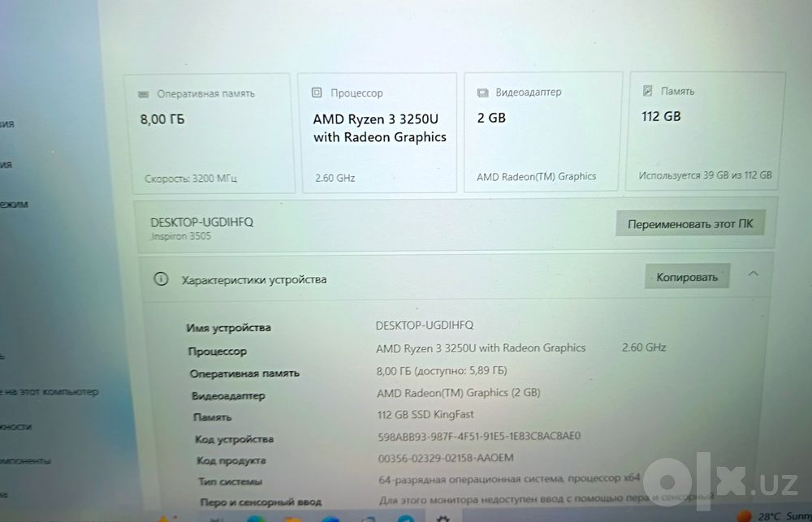812x522 pixels.
Task: Click the Тип системы label
Action: 230,481
